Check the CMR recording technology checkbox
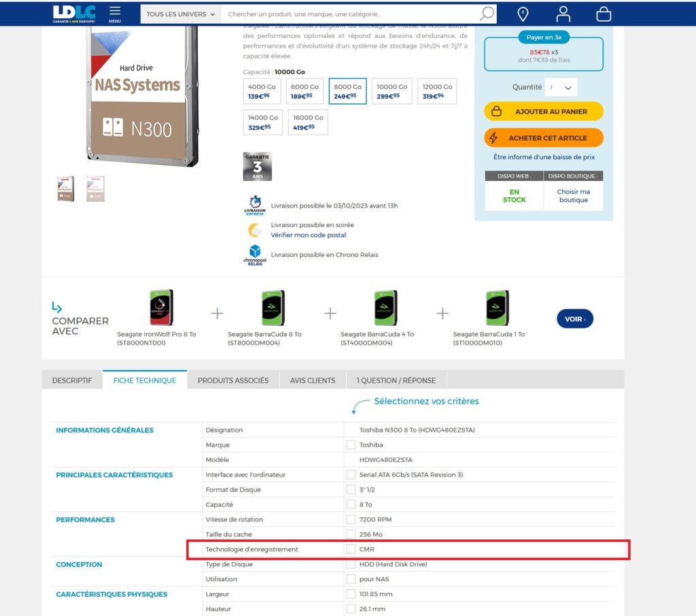696x616 pixels. pos(351,549)
